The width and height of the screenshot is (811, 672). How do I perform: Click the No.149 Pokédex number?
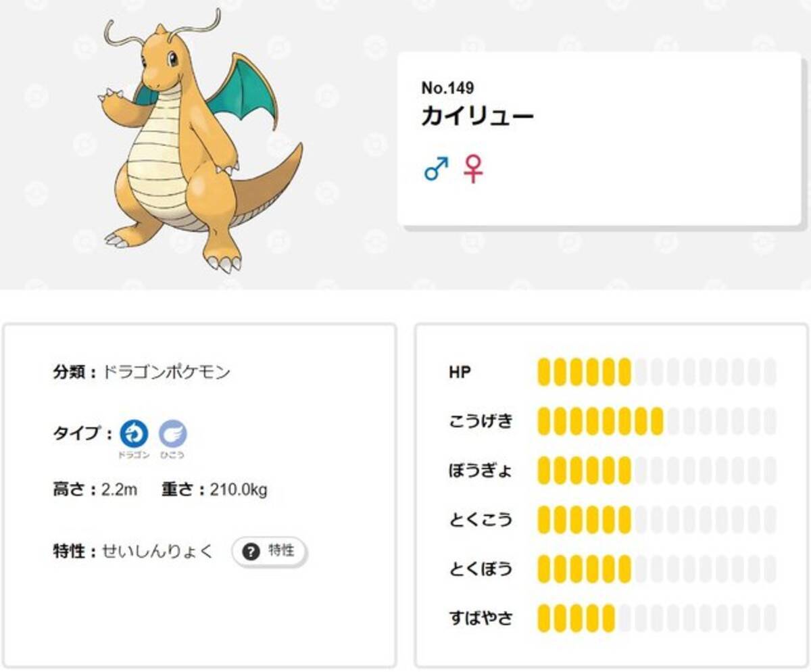(447, 88)
